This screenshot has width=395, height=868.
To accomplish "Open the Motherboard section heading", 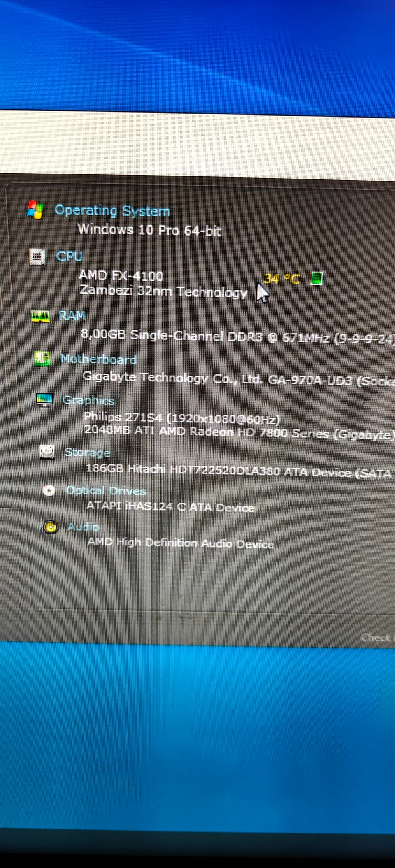I will point(98,359).
